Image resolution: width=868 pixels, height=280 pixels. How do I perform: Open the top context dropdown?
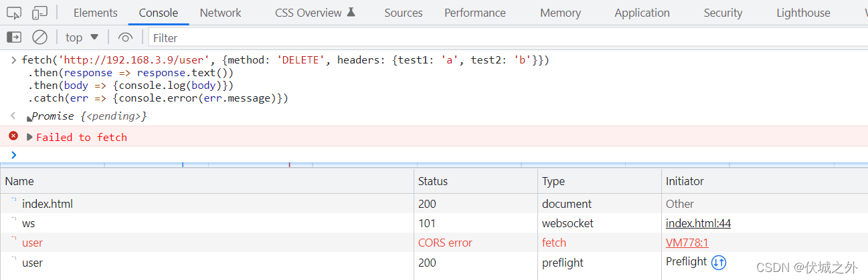pos(82,37)
